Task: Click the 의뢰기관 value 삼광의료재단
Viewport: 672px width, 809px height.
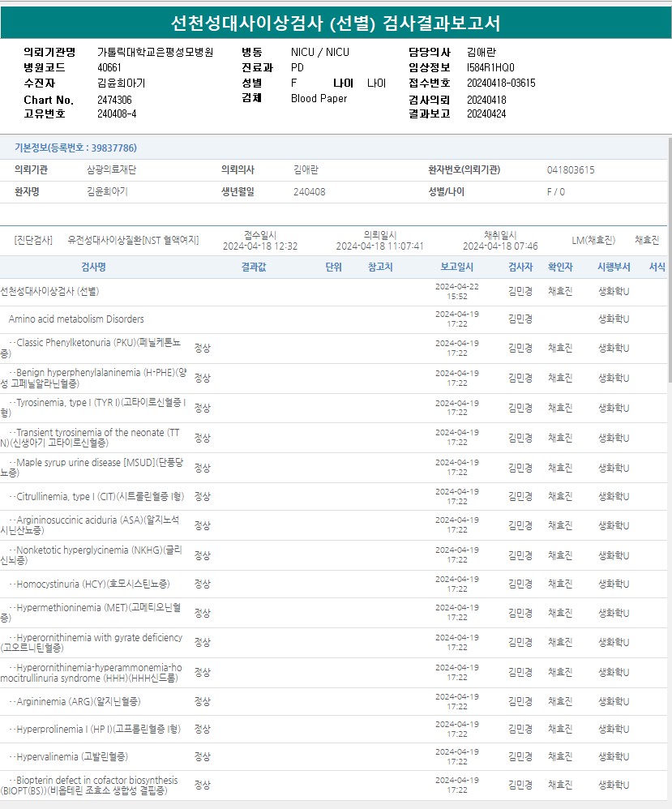Action: point(112,169)
